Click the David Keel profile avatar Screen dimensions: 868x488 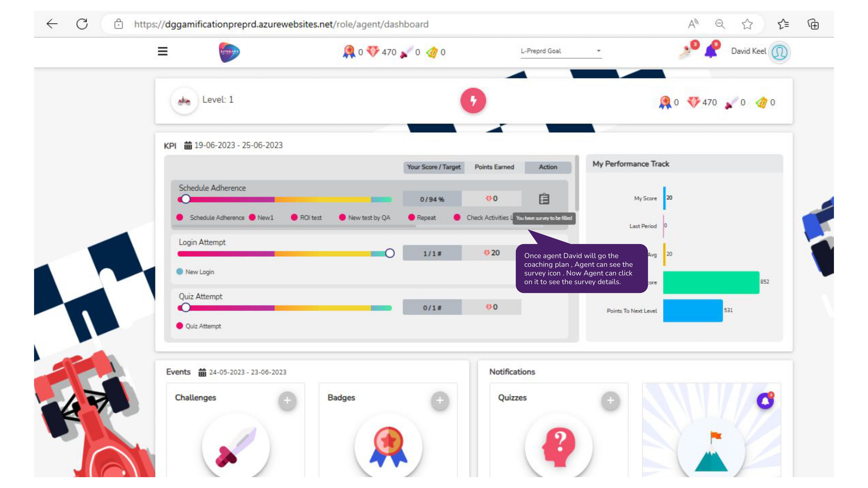tap(780, 52)
